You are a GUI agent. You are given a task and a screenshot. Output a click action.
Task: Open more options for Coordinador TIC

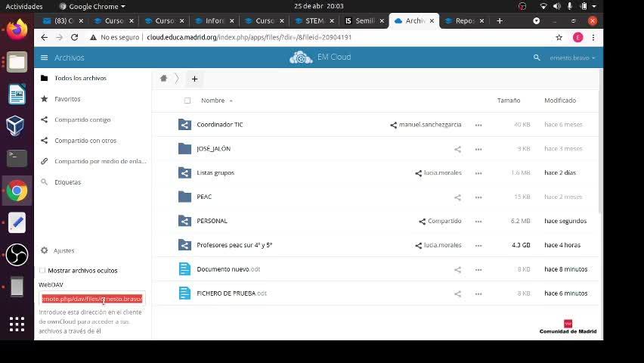pos(478,125)
